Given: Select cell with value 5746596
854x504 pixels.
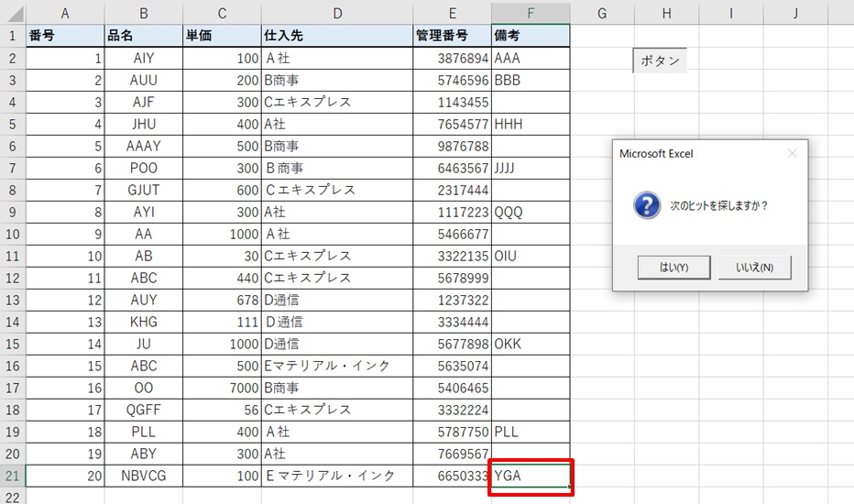Looking at the screenshot, I should (452, 80).
